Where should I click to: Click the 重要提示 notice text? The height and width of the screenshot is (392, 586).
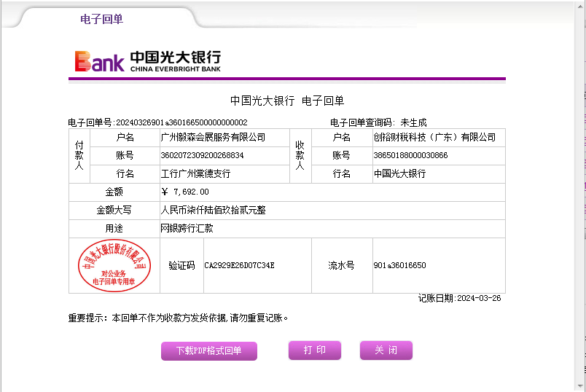pyautogui.click(x=179, y=318)
